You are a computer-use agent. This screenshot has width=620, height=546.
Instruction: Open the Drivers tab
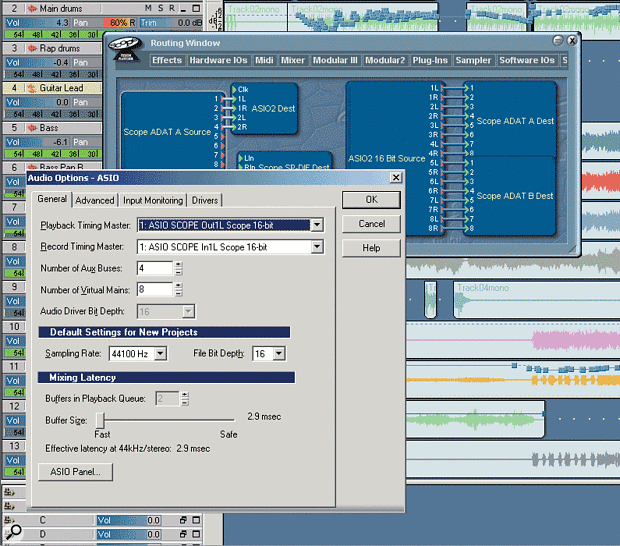(205, 200)
